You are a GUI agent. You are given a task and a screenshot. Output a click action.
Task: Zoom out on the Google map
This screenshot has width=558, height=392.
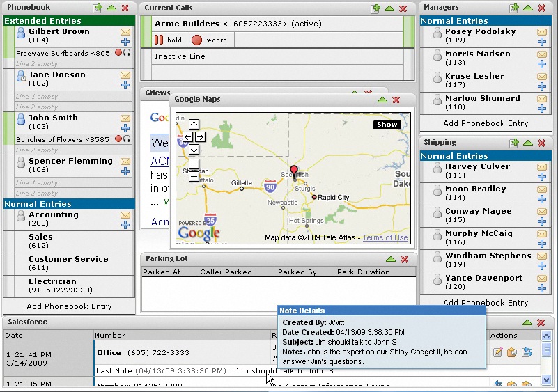coord(194,176)
